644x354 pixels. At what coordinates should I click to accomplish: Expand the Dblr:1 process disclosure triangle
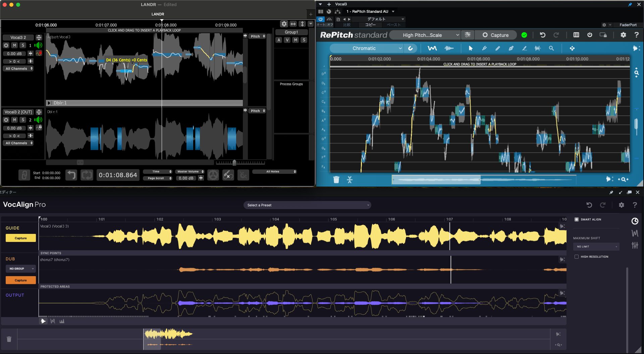click(x=49, y=103)
